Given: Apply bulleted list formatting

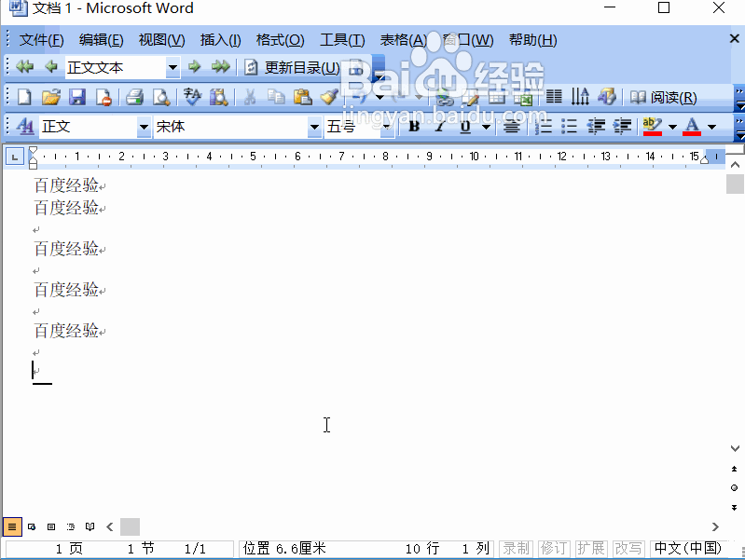Looking at the screenshot, I should pos(569,127).
